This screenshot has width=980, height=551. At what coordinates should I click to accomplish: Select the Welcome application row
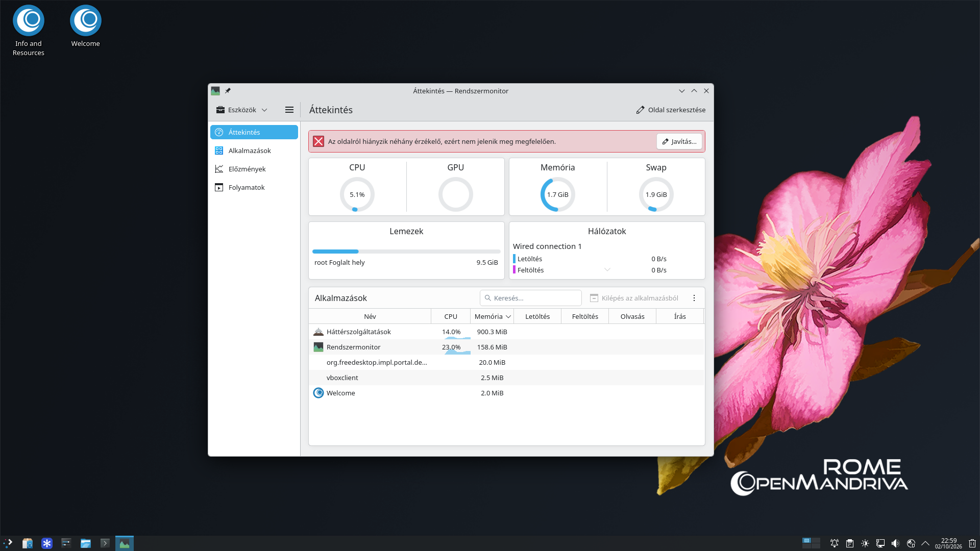click(506, 393)
